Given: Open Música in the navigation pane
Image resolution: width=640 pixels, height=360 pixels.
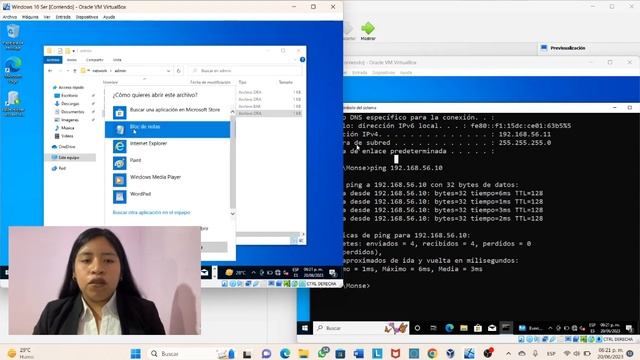Looking at the screenshot, I should (x=67, y=128).
